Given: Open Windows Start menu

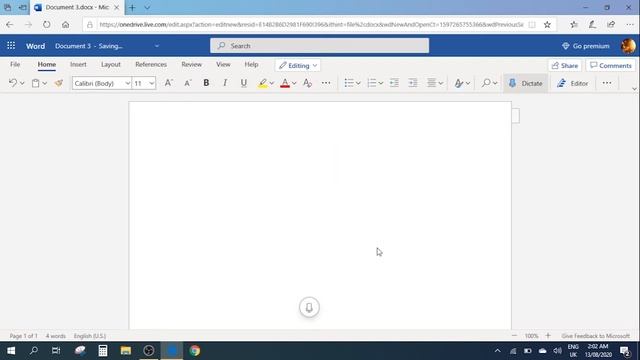Looking at the screenshot, I should (11, 351).
